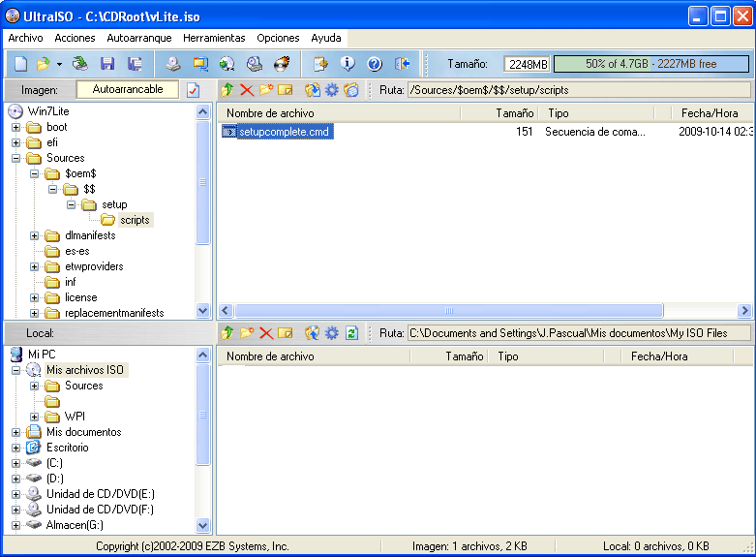Expand the Mis documentos node
Viewport: 756px width, 557px height.
coord(15,432)
